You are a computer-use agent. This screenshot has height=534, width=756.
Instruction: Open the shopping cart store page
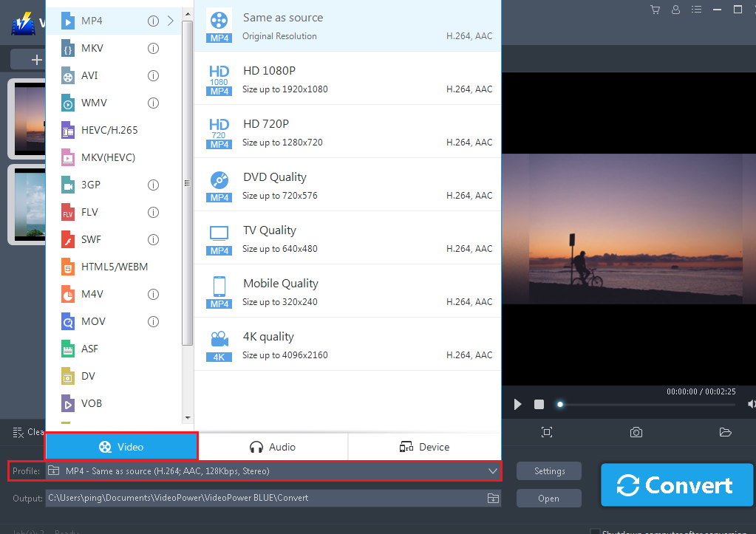[x=654, y=10]
